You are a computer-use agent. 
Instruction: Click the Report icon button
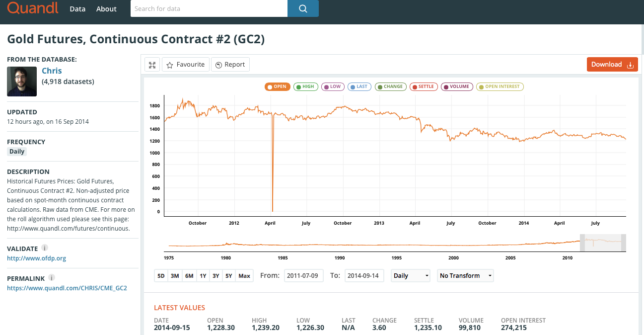coord(218,65)
